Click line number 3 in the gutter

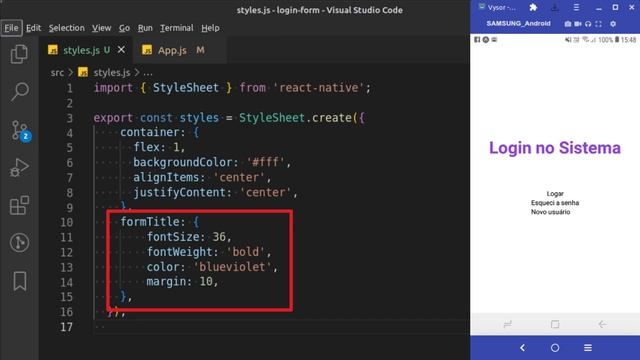[70, 118]
